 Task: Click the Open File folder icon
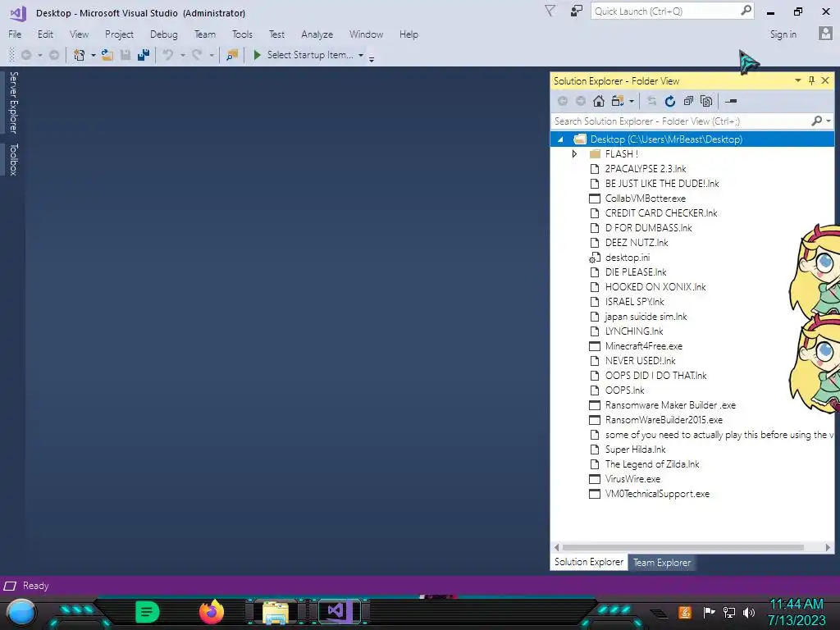107,55
